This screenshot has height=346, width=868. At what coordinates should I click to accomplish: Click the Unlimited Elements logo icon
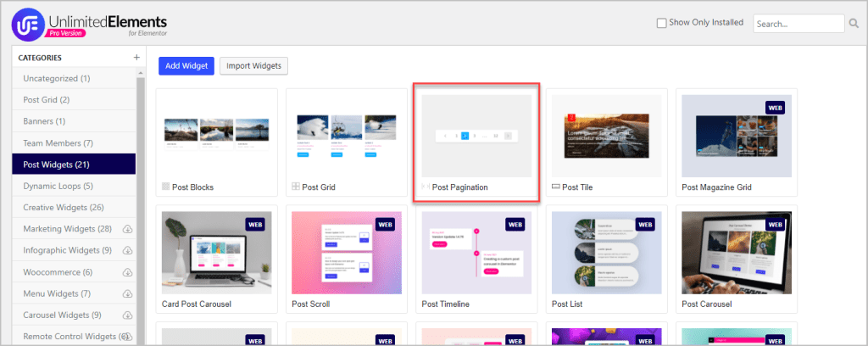pos(28,24)
